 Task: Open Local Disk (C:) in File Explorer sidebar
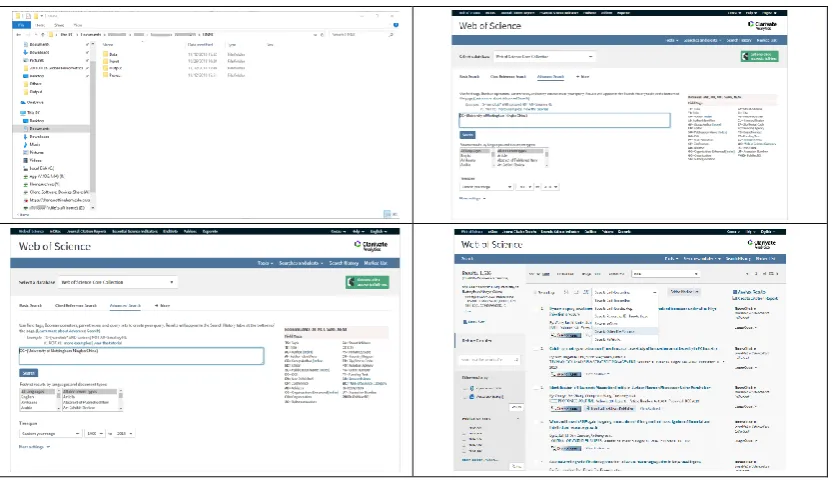(41, 168)
